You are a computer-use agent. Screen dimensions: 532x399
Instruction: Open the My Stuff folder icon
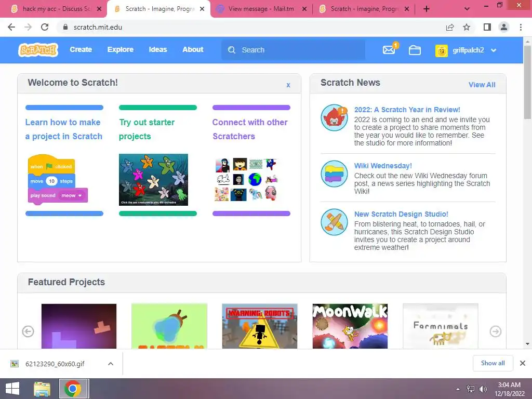coord(415,50)
